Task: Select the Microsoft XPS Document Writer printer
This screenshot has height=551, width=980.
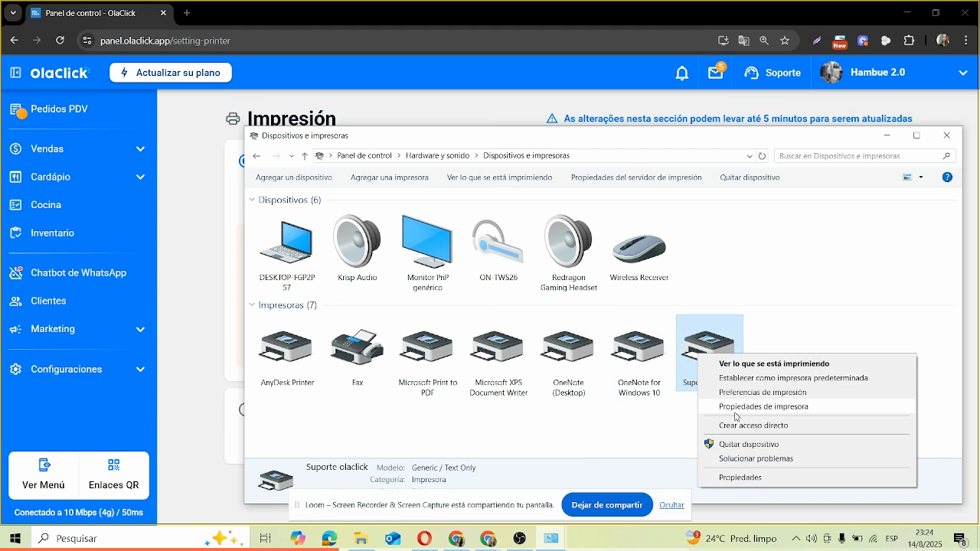Action: (498, 363)
